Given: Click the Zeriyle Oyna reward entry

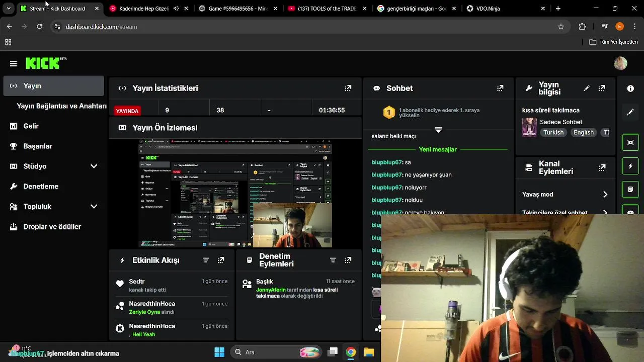Looking at the screenshot, I should tap(144, 312).
